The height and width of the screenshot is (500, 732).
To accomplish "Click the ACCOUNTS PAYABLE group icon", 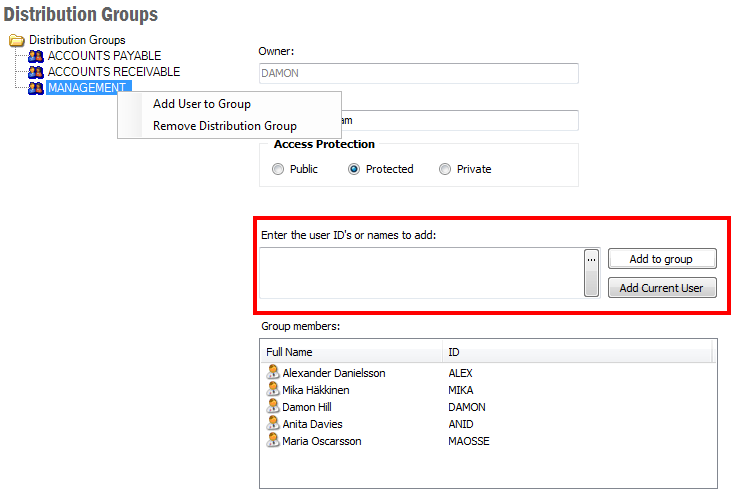I will point(37,56).
